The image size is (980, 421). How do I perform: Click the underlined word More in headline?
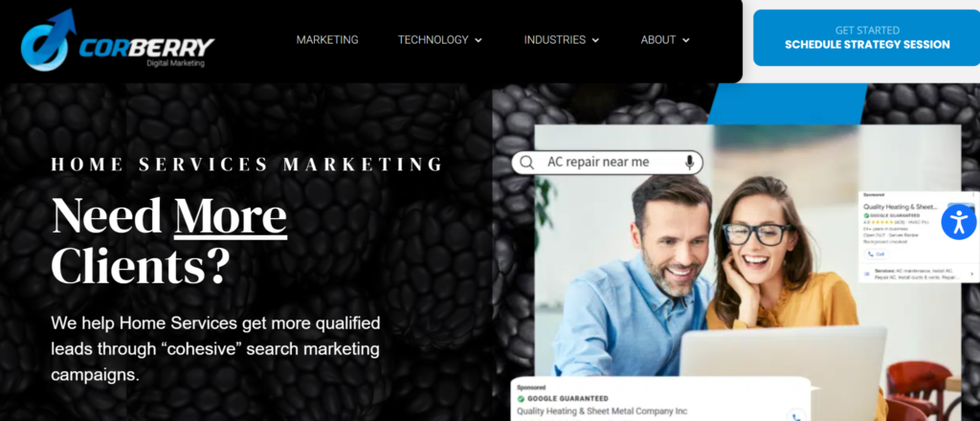point(230,217)
